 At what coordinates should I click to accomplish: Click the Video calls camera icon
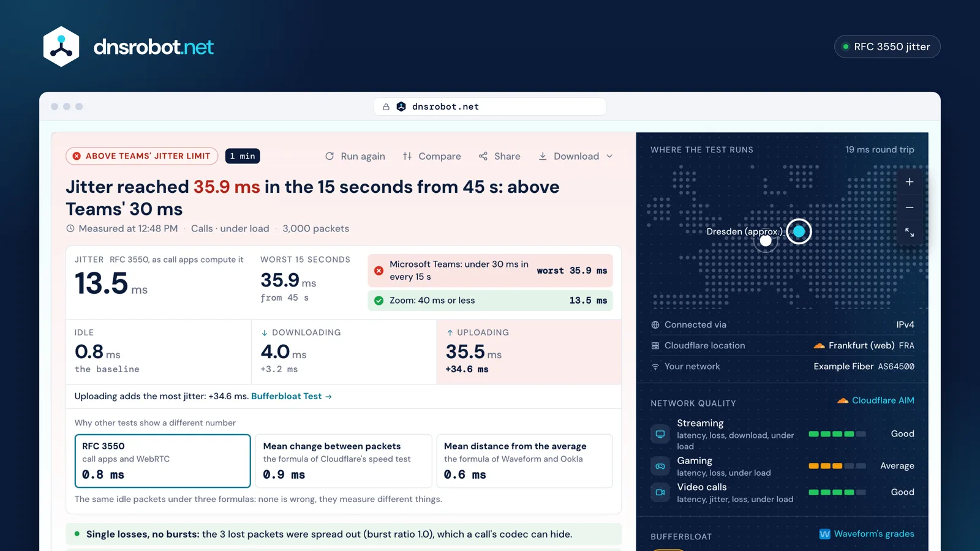point(660,492)
